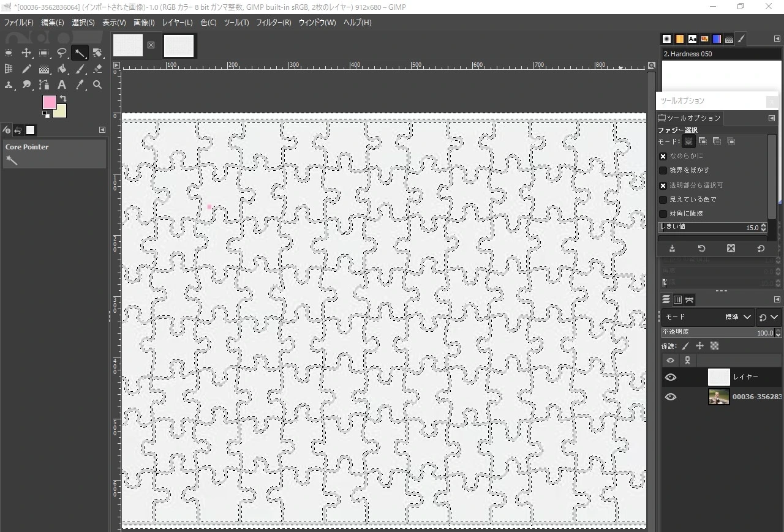784x532 pixels.
Task: Uncheck the なめらかに antialiasing checkbox
Action: [663, 156]
